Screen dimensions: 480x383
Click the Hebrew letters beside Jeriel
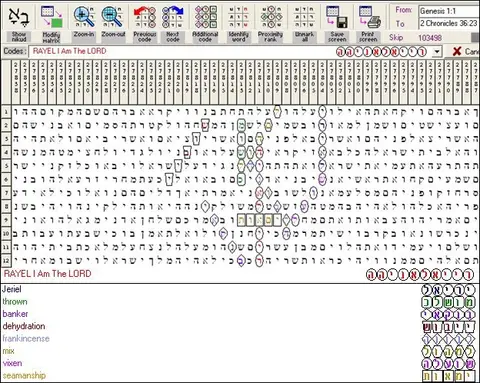click(448, 290)
